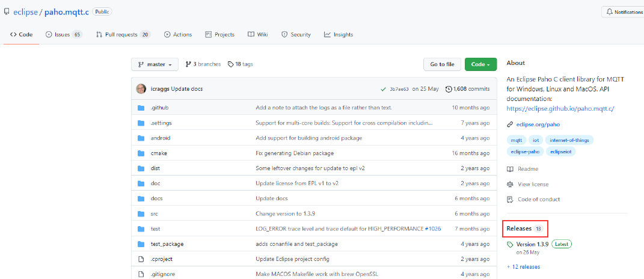The width and height of the screenshot is (644, 279).
Task: Open the View license link
Action: (x=528, y=185)
